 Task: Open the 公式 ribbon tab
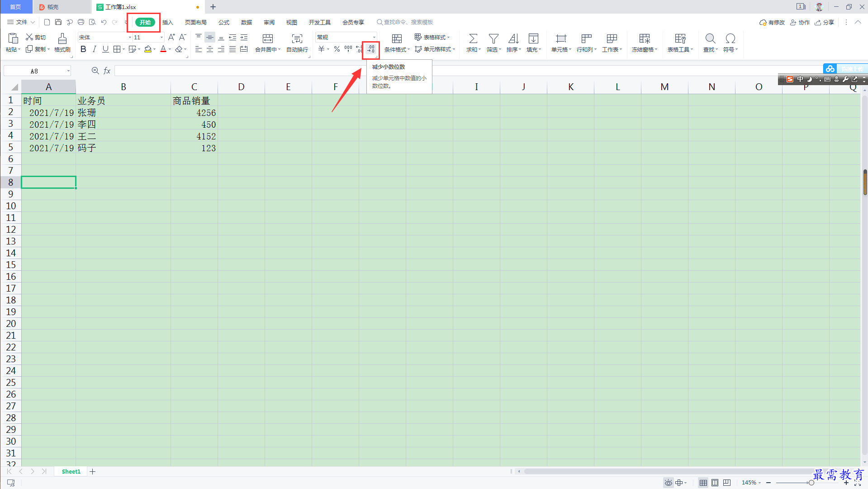pyautogui.click(x=224, y=22)
